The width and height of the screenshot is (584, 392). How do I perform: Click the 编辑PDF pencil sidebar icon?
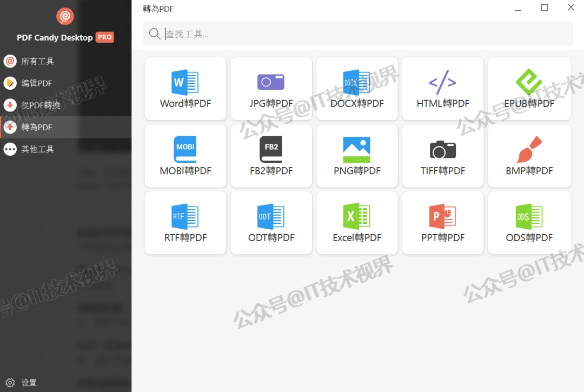(x=10, y=83)
